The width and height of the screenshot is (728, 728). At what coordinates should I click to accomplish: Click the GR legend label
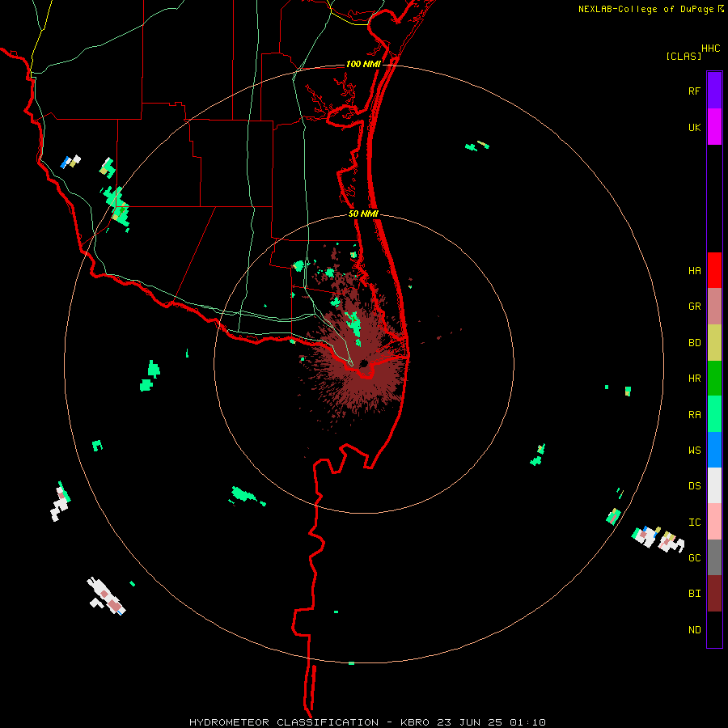[694, 307]
